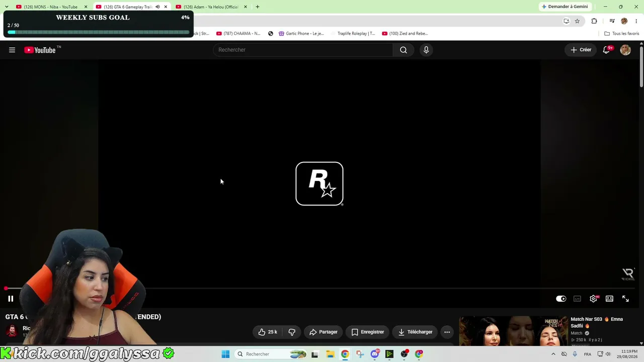The height and width of the screenshot is (362, 644).
Task: Open the Chrome three-dot menu
Action: click(636, 21)
